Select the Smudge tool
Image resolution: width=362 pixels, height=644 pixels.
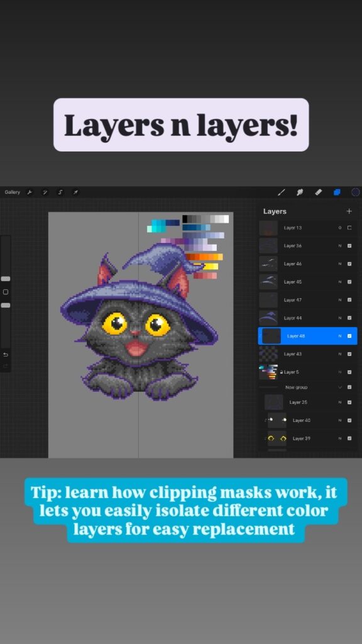300,192
